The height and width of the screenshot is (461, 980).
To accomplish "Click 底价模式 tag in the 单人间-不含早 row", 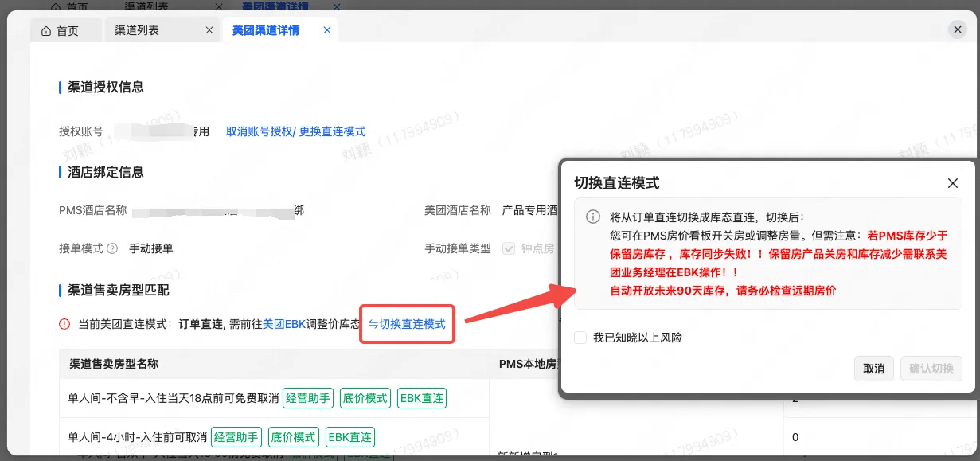I will tap(365, 398).
